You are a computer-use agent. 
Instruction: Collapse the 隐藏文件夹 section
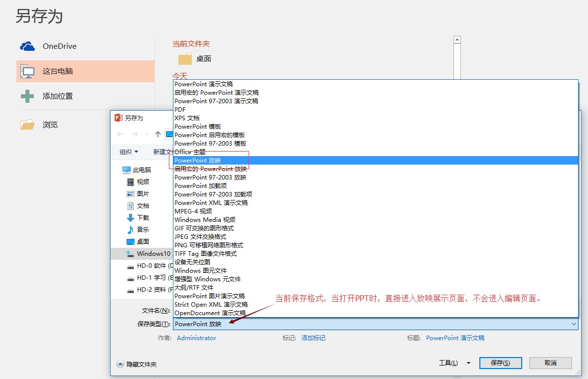coord(140,364)
